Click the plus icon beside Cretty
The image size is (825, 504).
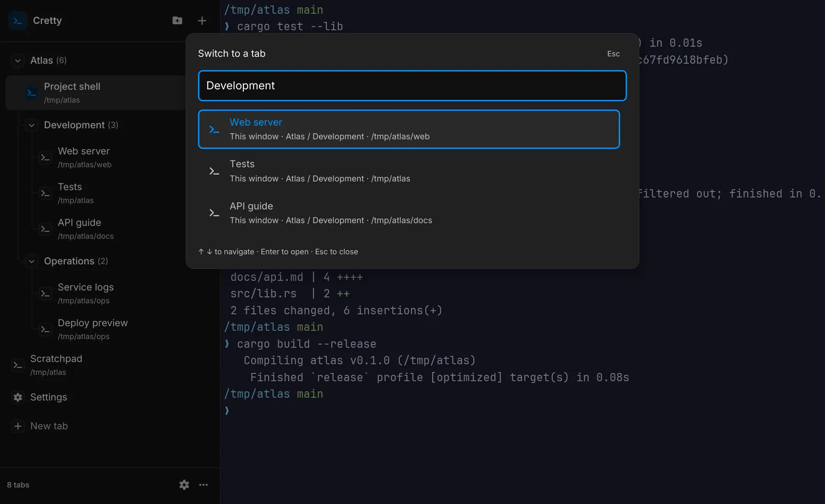coord(202,21)
